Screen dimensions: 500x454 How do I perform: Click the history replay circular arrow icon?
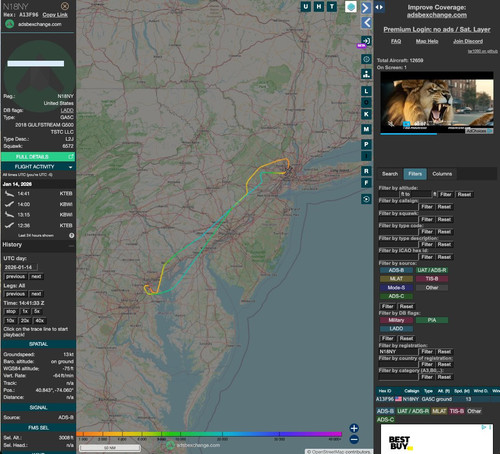(366, 199)
